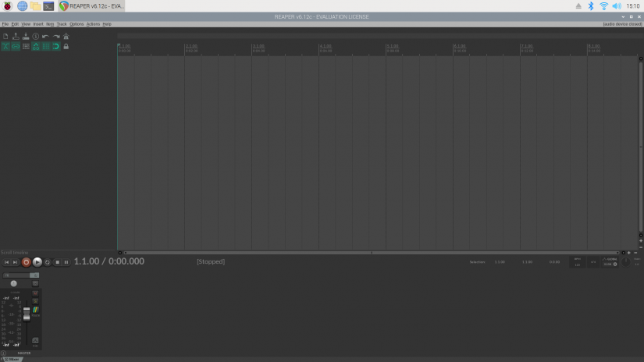Zoom out horizontally with the minus button

point(635,253)
